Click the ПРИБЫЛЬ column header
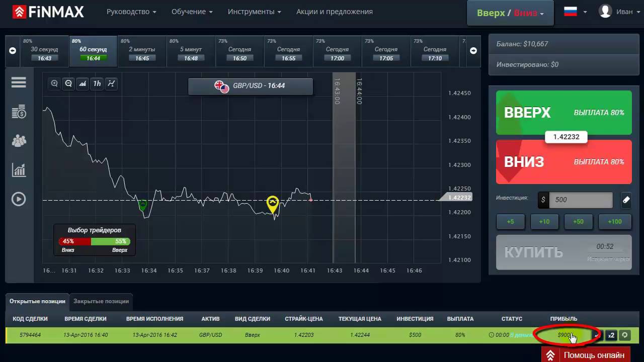 pyautogui.click(x=563, y=319)
